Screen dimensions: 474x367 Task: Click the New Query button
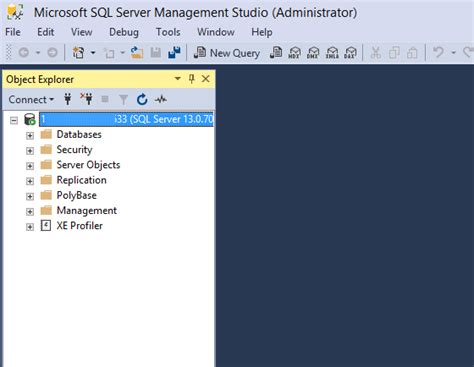coord(227,53)
